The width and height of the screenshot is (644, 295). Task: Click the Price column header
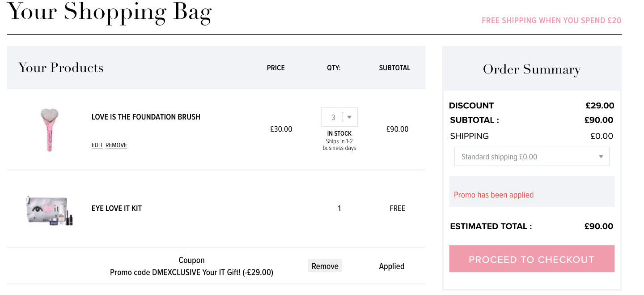coord(276,68)
